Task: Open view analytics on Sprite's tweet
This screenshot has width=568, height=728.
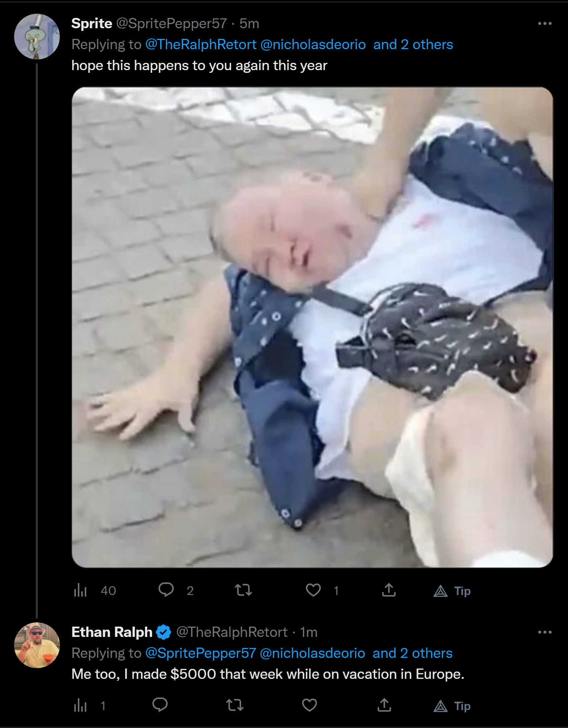Action: [95, 590]
